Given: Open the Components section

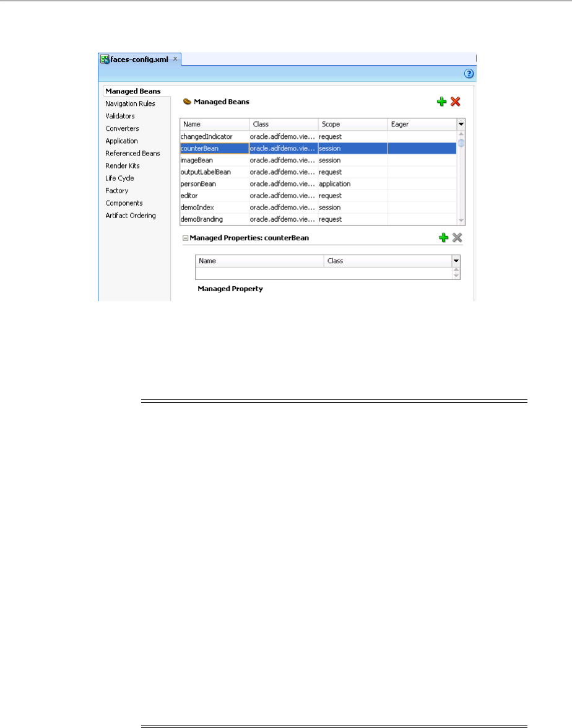Looking at the screenshot, I should [124, 203].
